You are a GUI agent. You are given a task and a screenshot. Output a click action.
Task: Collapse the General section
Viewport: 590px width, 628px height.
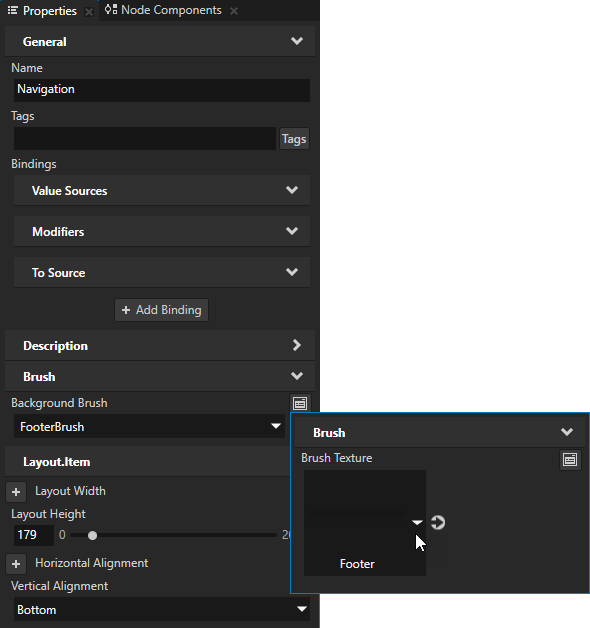[x=297, y=41]
